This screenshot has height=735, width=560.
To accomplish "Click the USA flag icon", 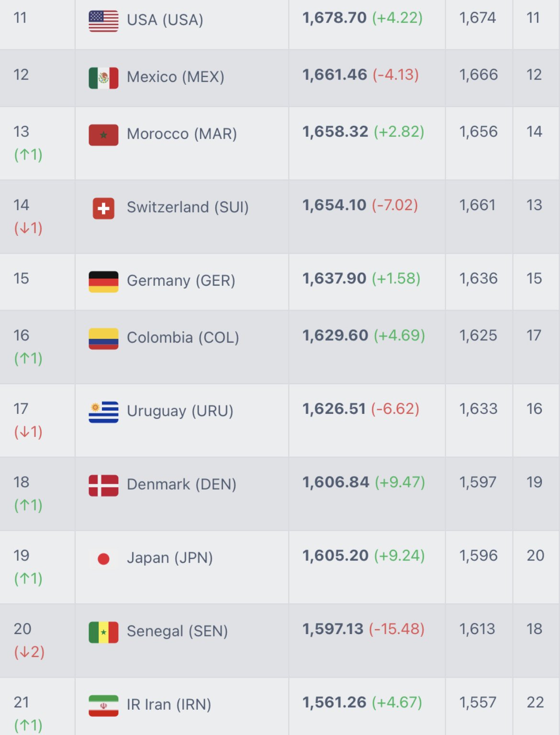I will click(103, 21).
